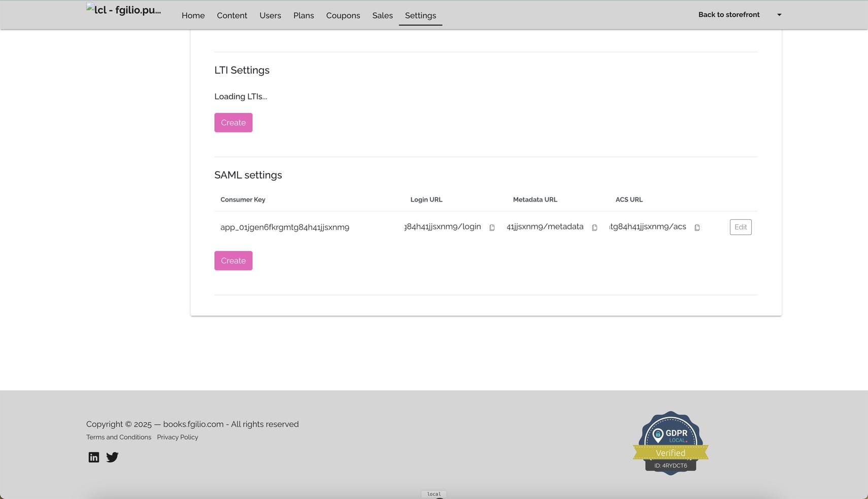Open the LinkedIn footer icon

pyautogui.click(x=94, y=457)
